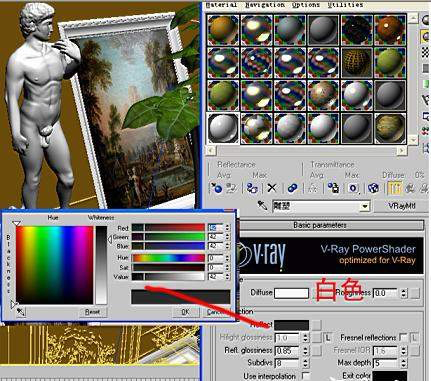Toggle the L button beside Fresnel reflections
The width and height of the screenshot is (431, 381).
coord(414,338)
